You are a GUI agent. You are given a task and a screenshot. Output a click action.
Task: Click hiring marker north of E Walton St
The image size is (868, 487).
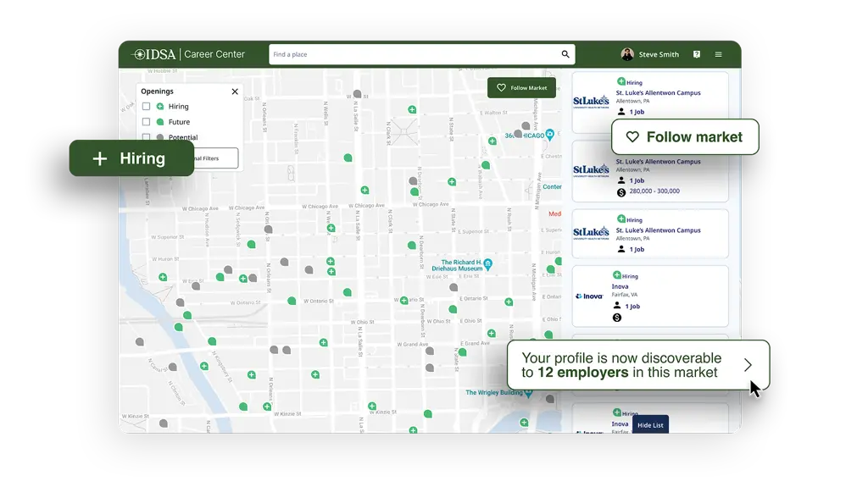click(x=412, y=109)
